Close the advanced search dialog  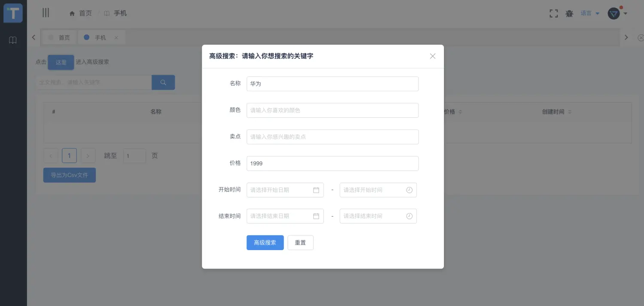click(433, 56)
